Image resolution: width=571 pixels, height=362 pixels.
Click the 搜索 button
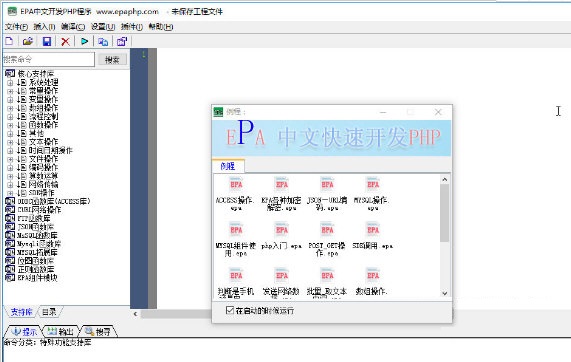[112, 59]
